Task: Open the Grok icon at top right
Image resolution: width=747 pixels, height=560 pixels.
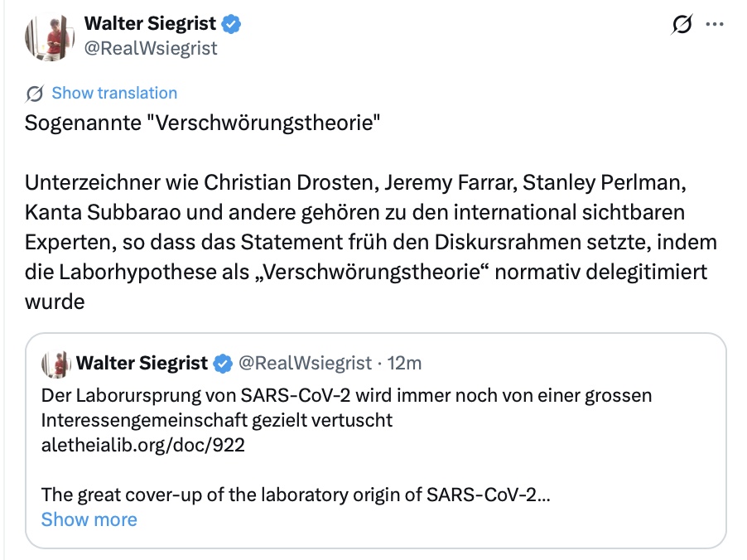Action: point(682,26)
